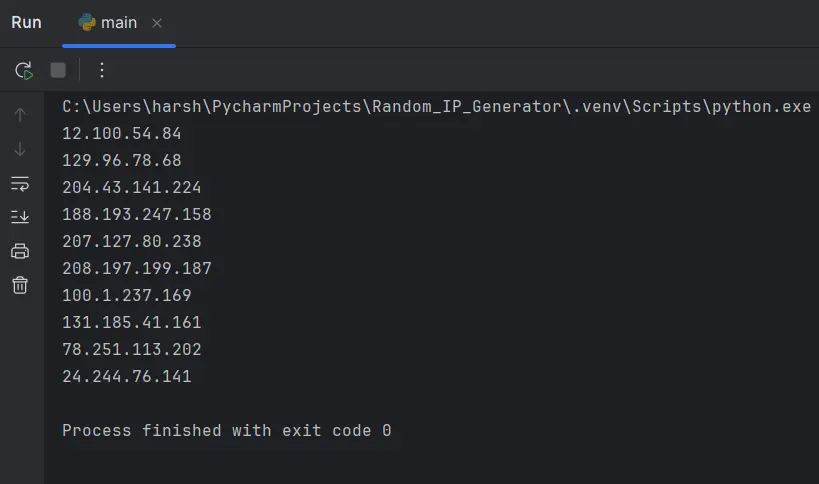Jump down the stack trace
Screen dimensions: 819x484
click(x=20, y=149)
